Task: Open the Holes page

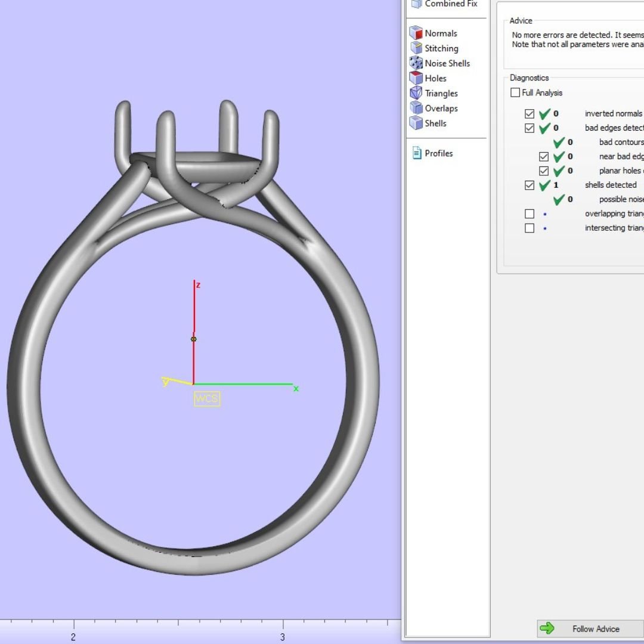Action: pos(435,78)
